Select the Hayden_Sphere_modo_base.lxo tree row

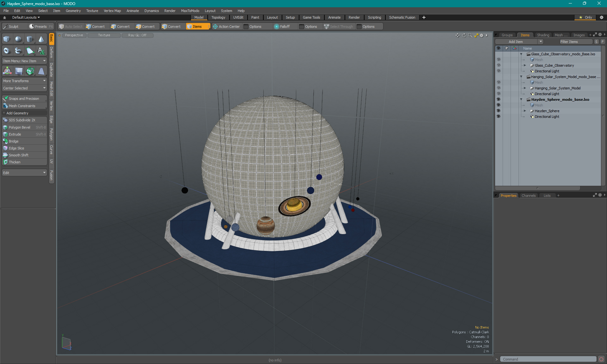[x=560, y=100]
